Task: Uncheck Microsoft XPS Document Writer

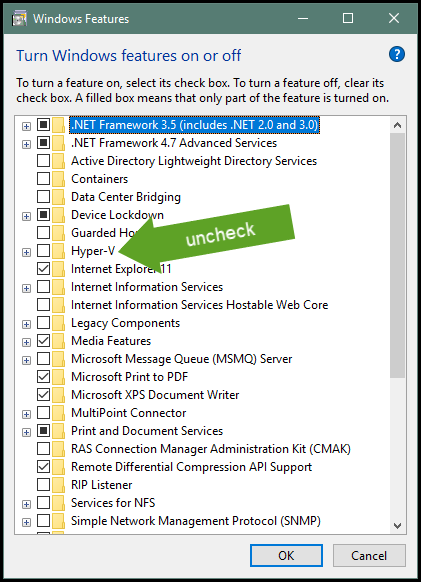Action: tap(43, 395)
